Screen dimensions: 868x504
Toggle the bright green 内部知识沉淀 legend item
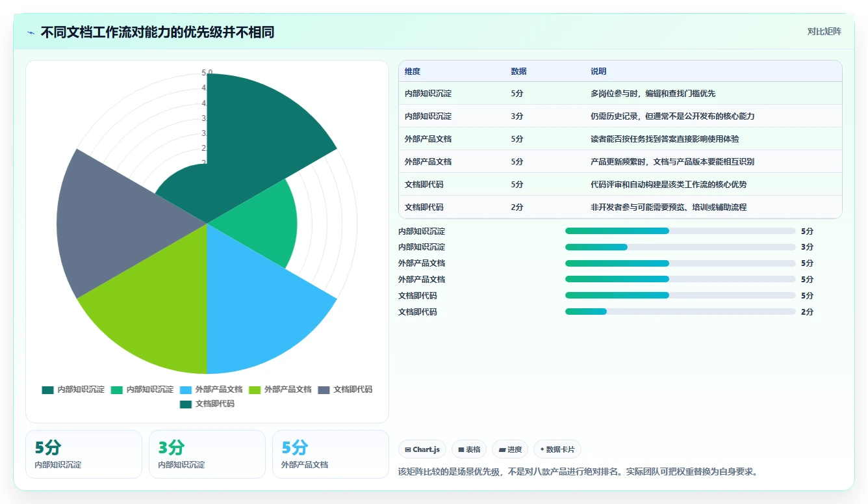(142, 390)
